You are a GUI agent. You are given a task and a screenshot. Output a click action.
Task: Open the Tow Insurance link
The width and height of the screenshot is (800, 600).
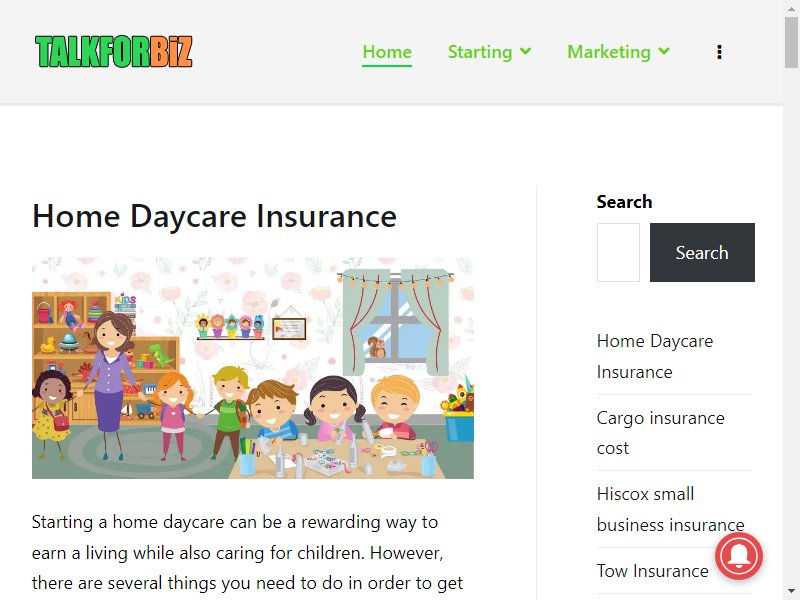point(653,570)
